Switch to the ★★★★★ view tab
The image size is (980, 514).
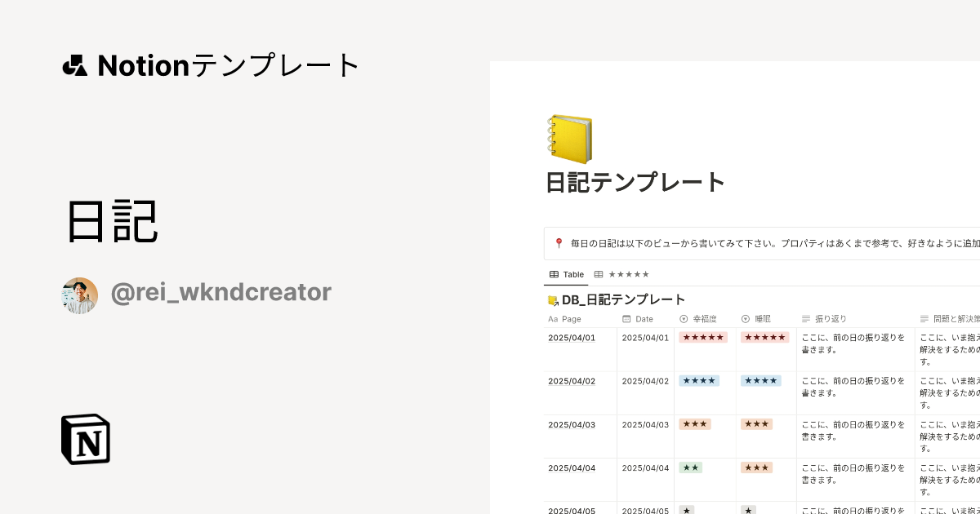(621, 274)
